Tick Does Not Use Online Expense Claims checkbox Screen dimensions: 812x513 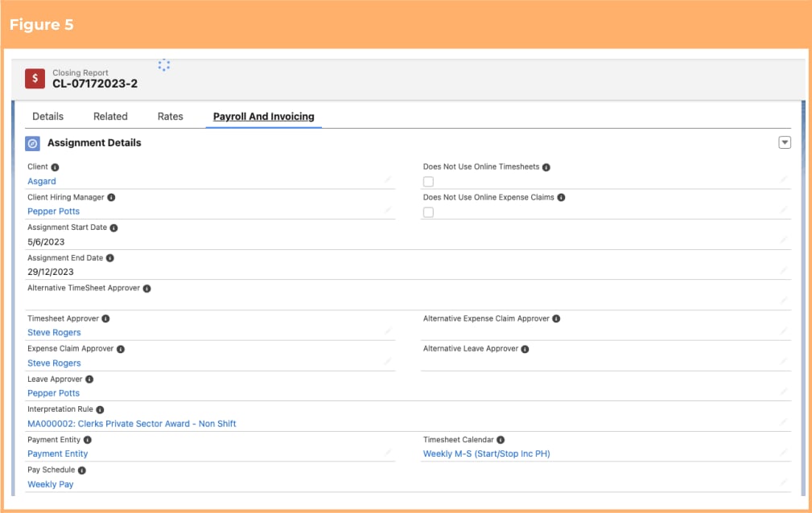(428, 212)
